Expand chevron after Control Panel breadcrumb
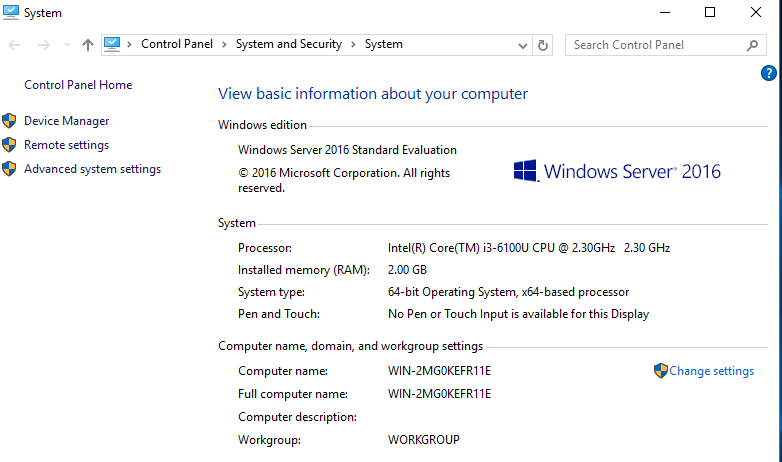The height and width of the screenshot is (462, 782). pos(224,44)
